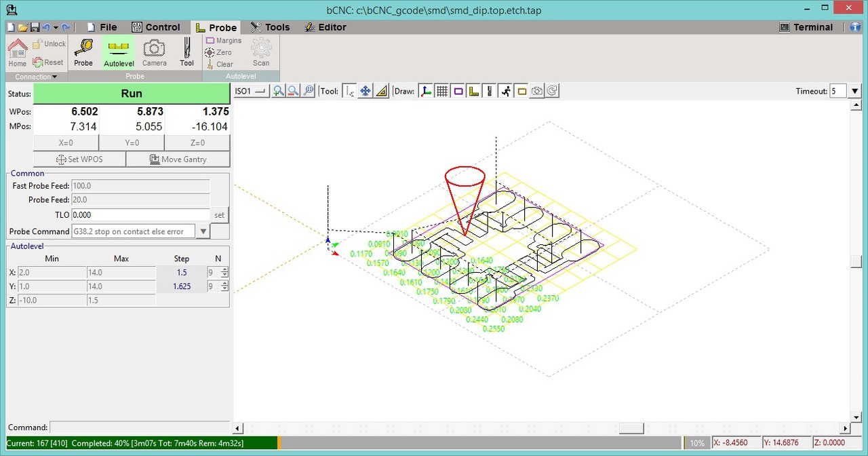Toggle rapid motion paths display
Viewport: 868px width, 456px height.
pyautogui.click(x=505, y=91)
